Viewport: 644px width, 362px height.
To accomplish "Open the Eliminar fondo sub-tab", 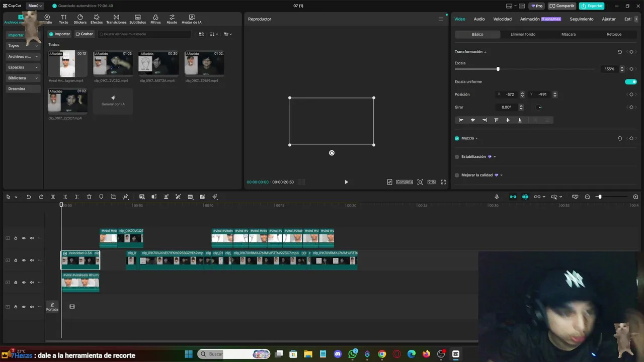I will click(523, 34).
